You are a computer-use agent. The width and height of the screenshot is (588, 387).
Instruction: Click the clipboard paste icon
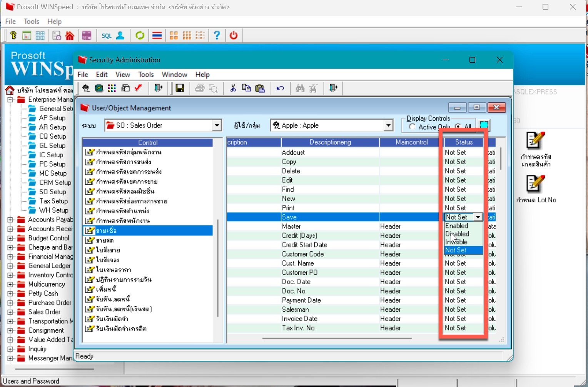260,88
